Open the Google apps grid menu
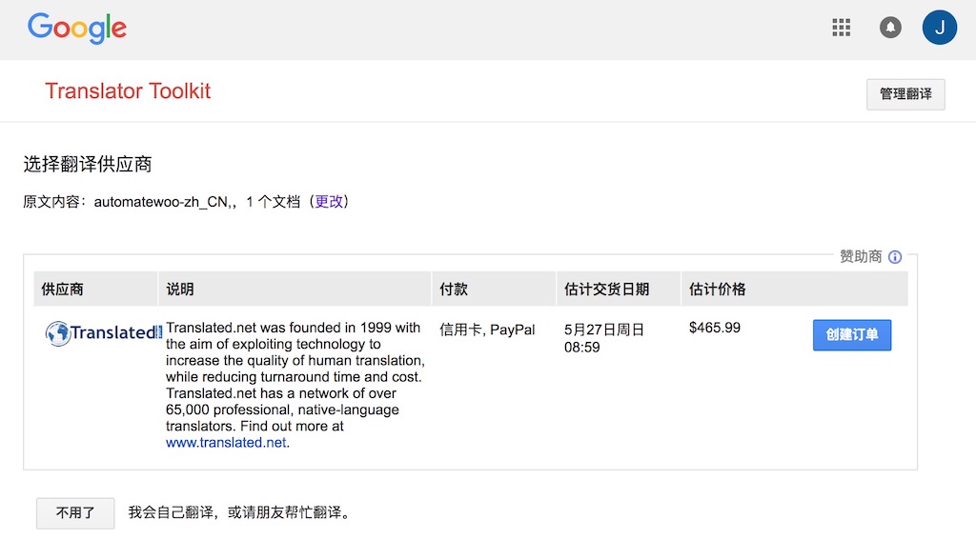Screen dimensions: 976x560 click(x=841, y=28)
